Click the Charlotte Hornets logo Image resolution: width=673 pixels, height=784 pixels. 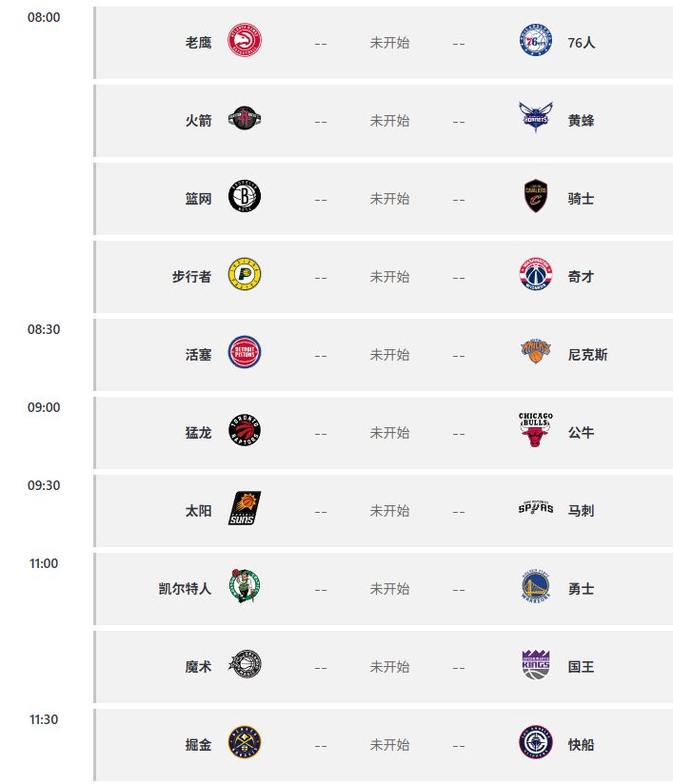535,121
